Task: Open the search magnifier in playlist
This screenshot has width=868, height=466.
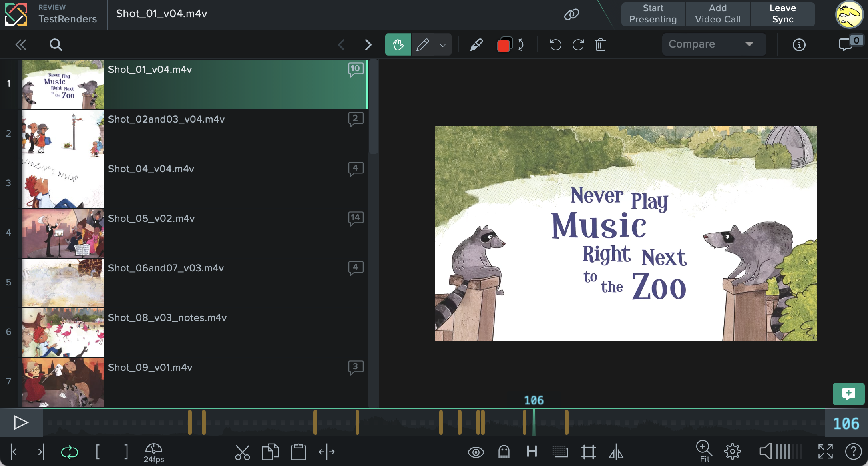Action: 56,45
